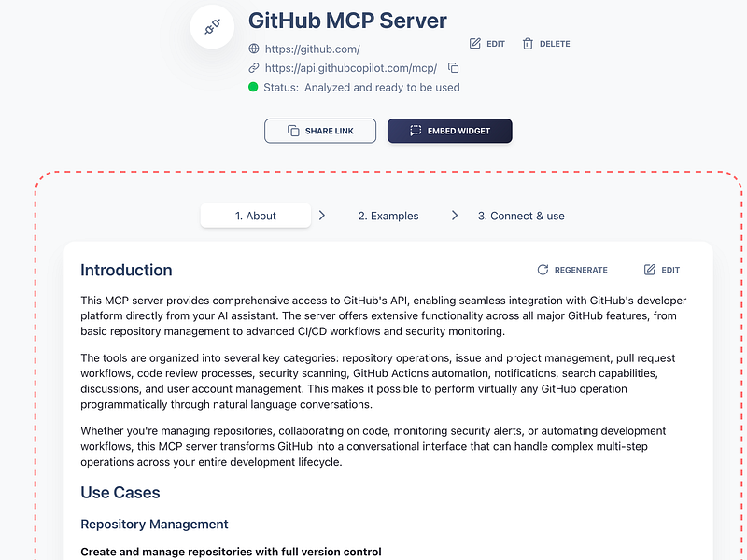Click the Introduction heading
Viewport: 747px width, 560px height.
tap(126, 270)
